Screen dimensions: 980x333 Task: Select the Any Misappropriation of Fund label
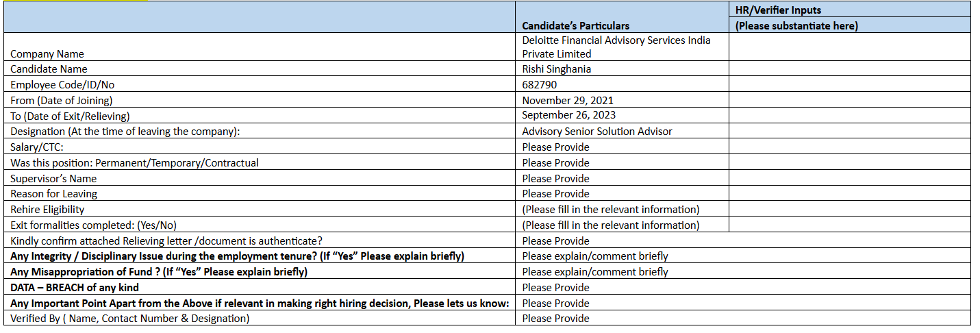pos(159,271)
